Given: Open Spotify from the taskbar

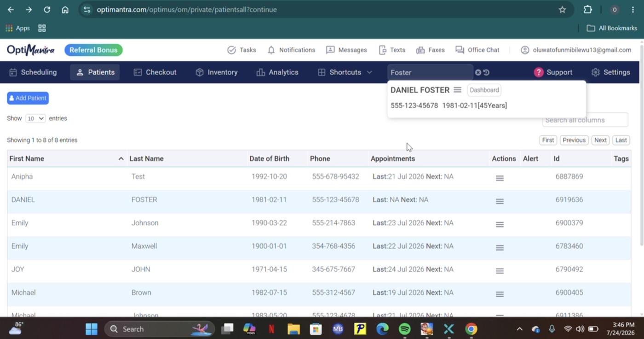Looking at the screenshot, I should click(x=404, y=329).
